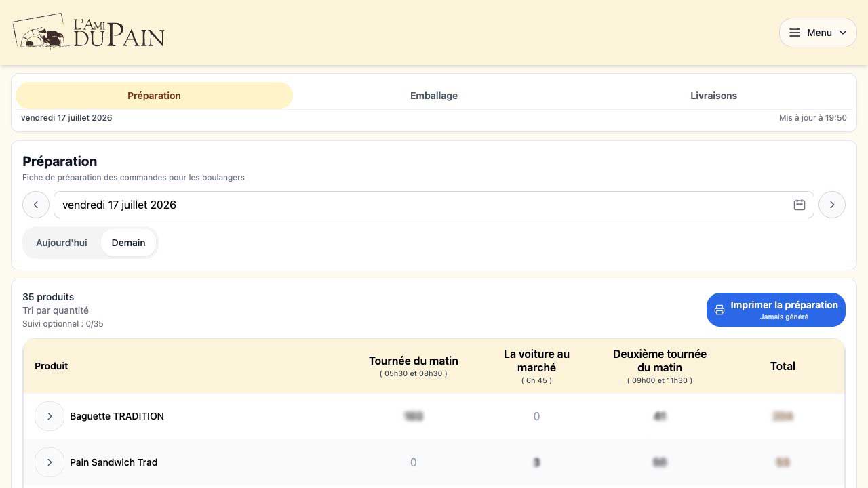Switch to the Emballage tab

(x=434, y=96)
